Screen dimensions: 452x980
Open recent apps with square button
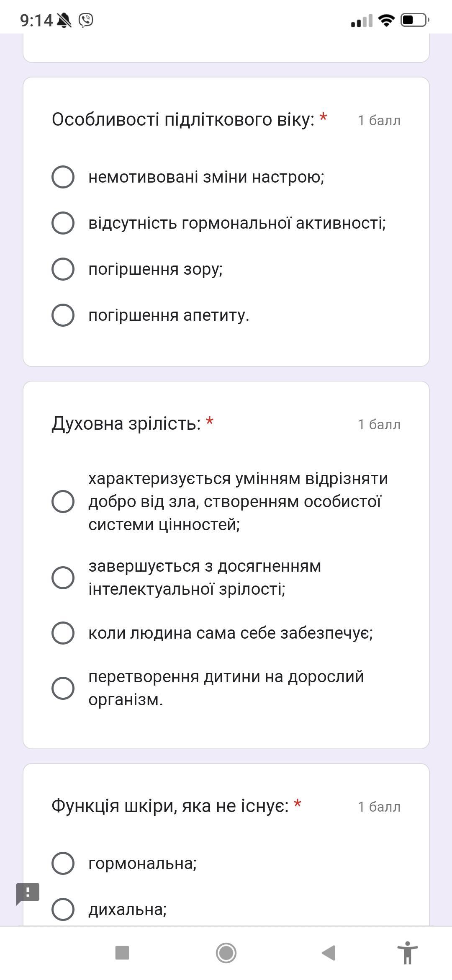[122, 953]
